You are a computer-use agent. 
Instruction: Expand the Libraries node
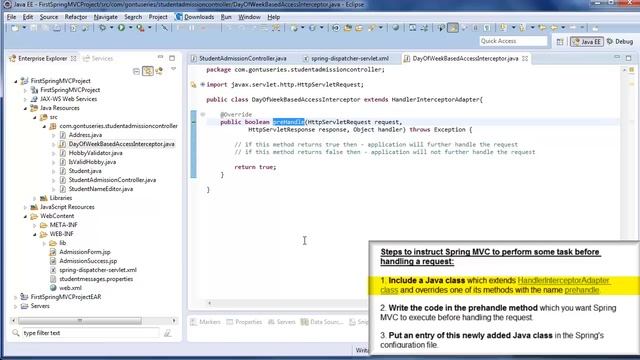(x=35, y=198)
